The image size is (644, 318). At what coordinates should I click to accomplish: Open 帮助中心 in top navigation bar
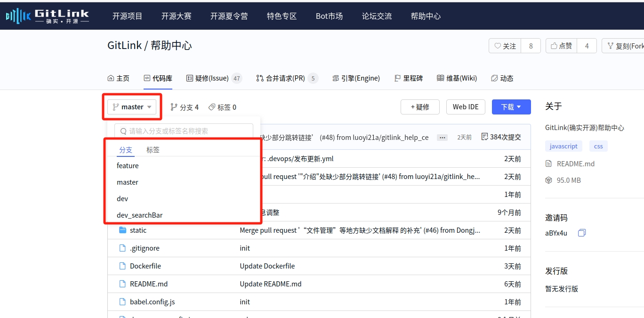click(426, 16)
